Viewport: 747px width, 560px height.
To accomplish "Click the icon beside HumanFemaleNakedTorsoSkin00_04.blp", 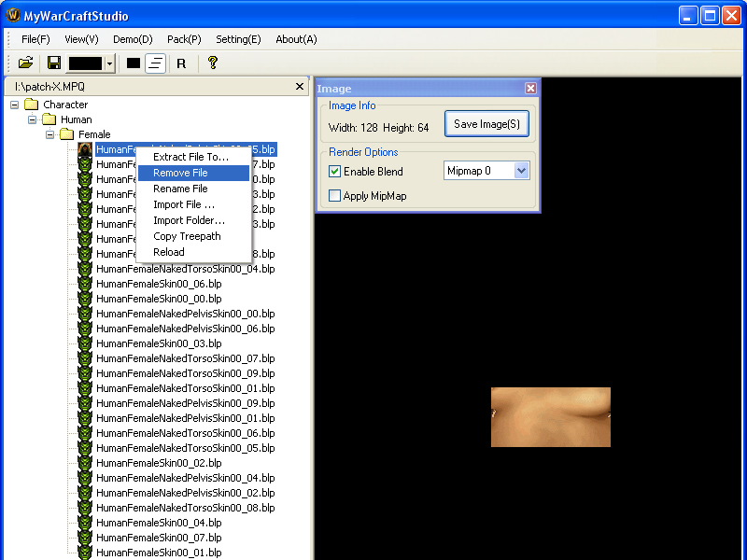I will click(85, 269).
